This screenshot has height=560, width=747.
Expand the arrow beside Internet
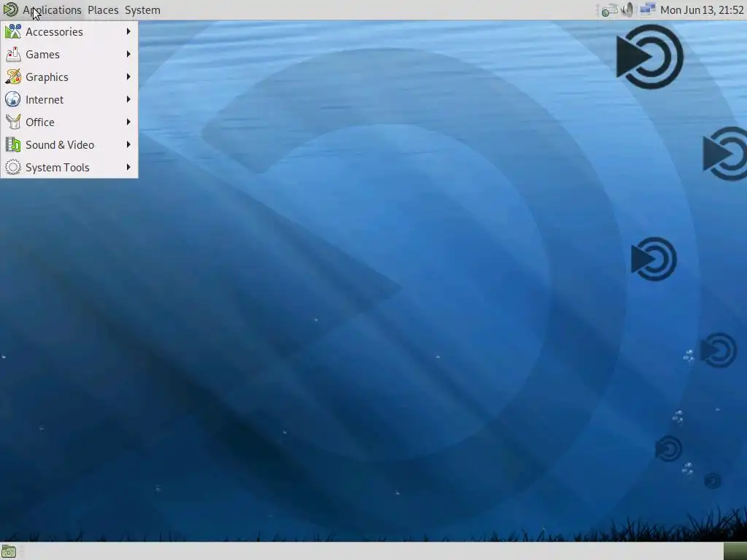point(128,99)
